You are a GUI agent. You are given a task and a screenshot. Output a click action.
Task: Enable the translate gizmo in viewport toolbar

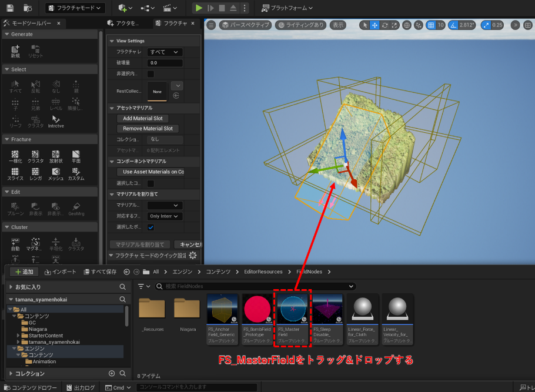tap(374, 25)
